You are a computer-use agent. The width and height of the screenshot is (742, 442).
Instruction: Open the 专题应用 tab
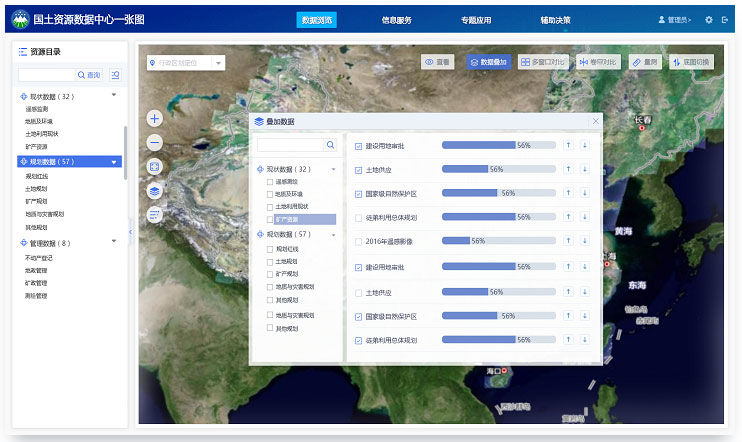point(476,20)
